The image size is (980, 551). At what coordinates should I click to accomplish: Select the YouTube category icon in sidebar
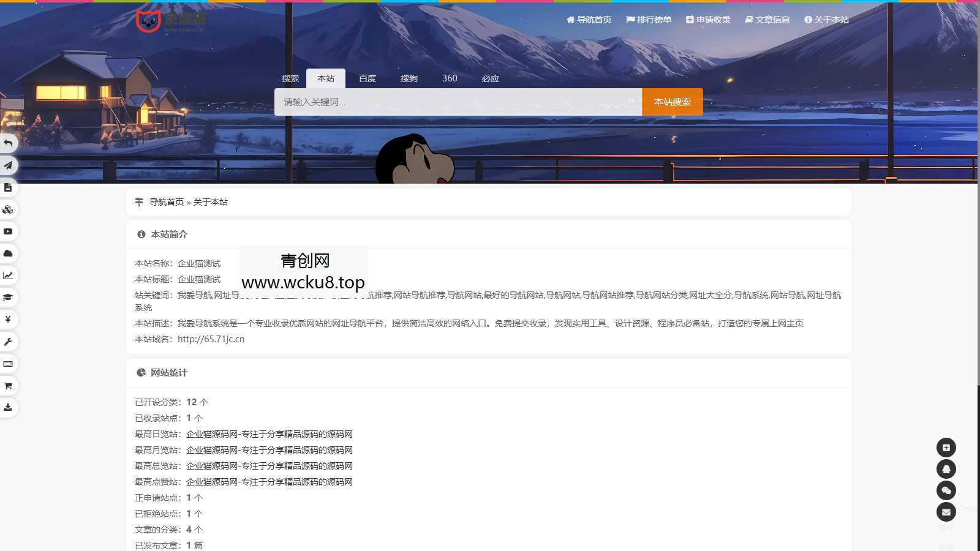pyautogui.click(x=8, y=231)
